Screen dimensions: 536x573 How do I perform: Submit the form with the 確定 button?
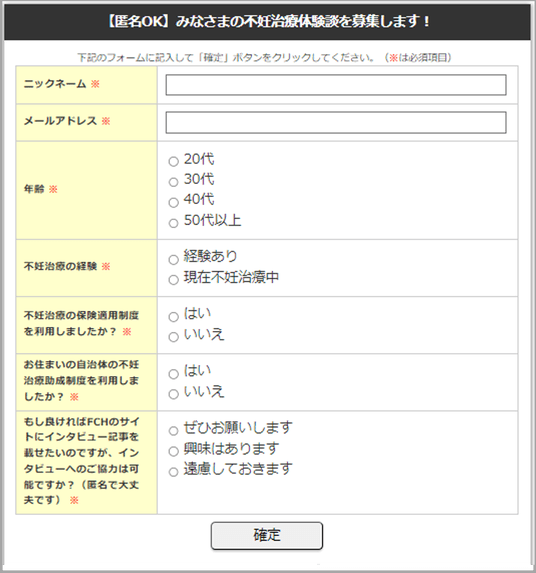click(267, 535)
